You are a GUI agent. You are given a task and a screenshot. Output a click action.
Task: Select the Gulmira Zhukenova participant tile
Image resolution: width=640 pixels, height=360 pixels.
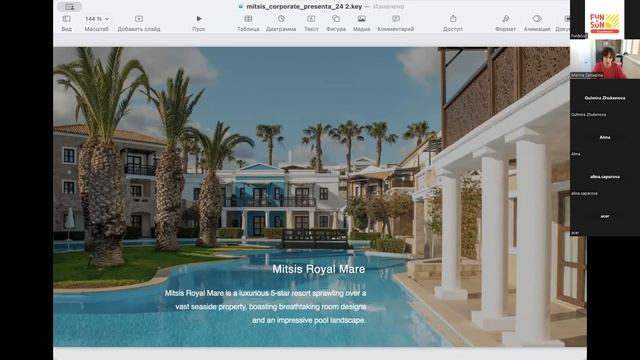pyautogui.click(x=605, y=98)
